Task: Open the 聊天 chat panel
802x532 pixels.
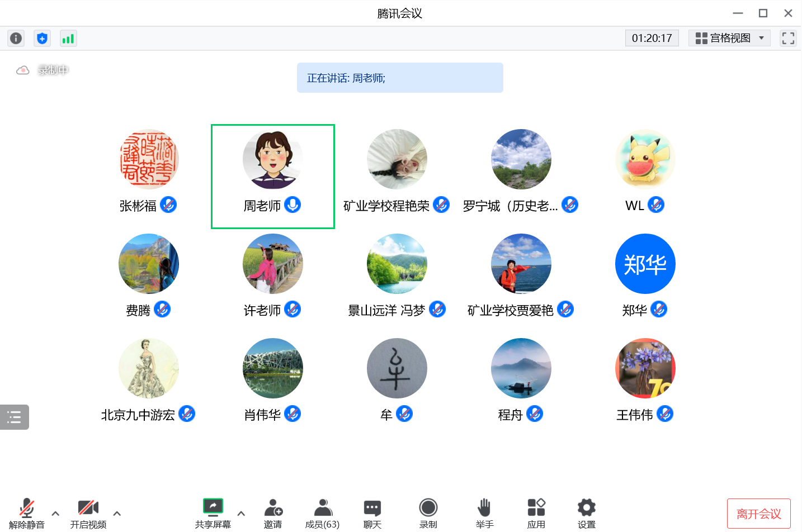Action: (372, 513)
